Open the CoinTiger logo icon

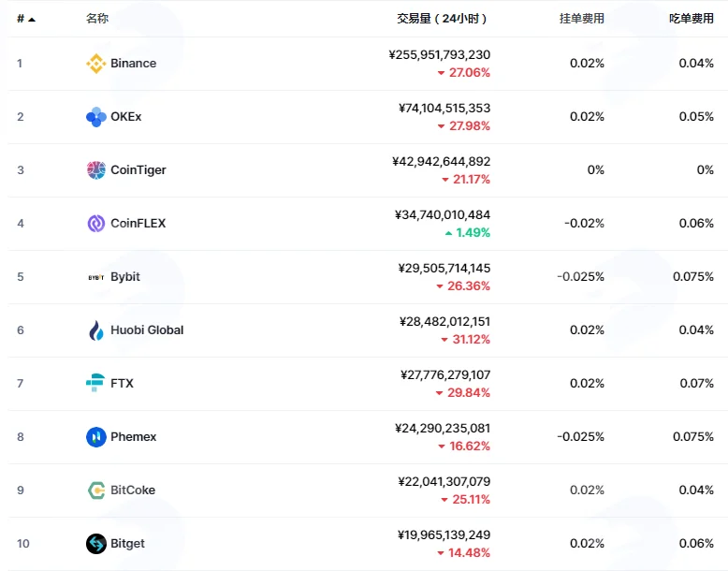(x=96, y=170)
